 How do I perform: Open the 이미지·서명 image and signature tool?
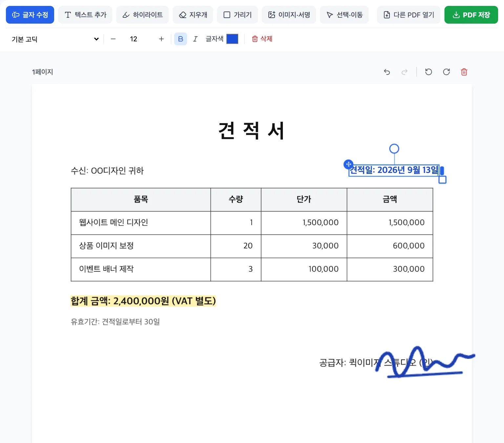(x=289, y=15)
